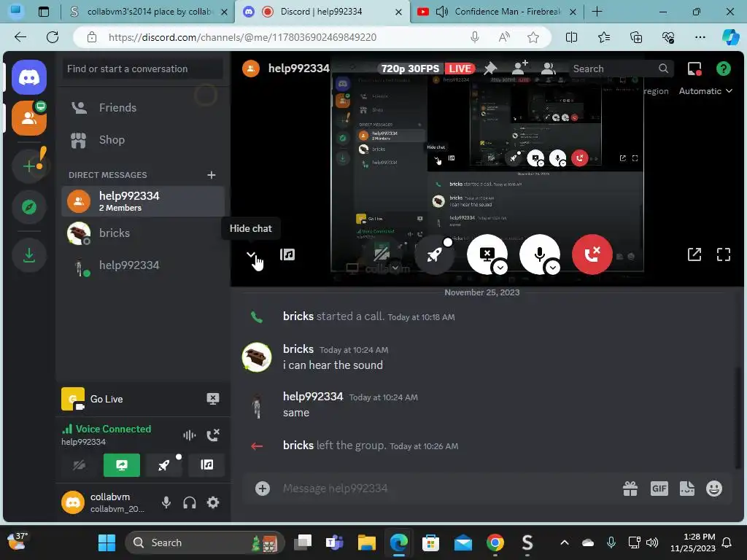
Task: Stop streaming icon beside Go Live
Action: click(x=212, y=399)
